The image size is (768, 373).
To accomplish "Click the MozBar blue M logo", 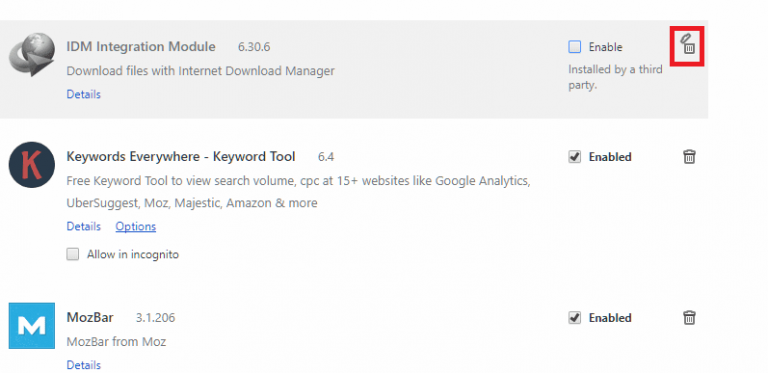I will pos(32,326).
